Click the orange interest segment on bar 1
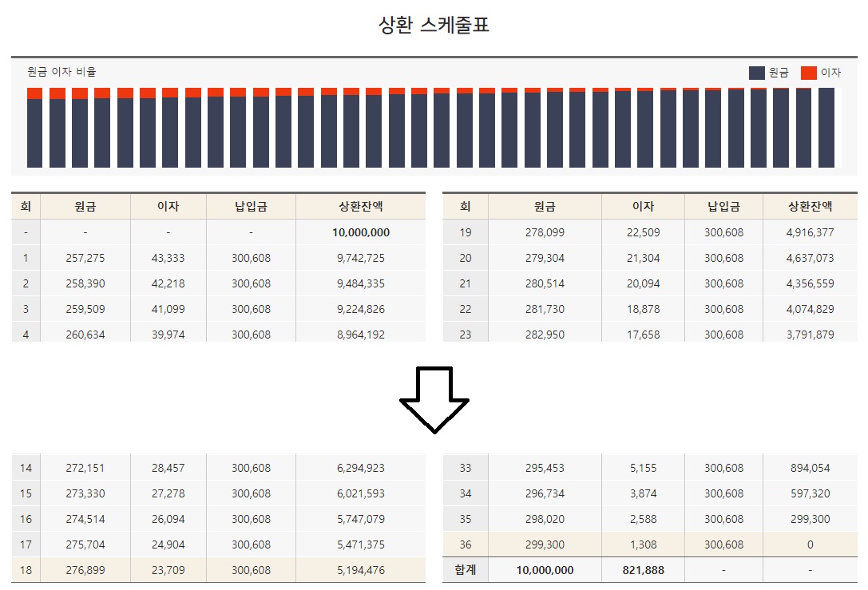 pos(34,92)
